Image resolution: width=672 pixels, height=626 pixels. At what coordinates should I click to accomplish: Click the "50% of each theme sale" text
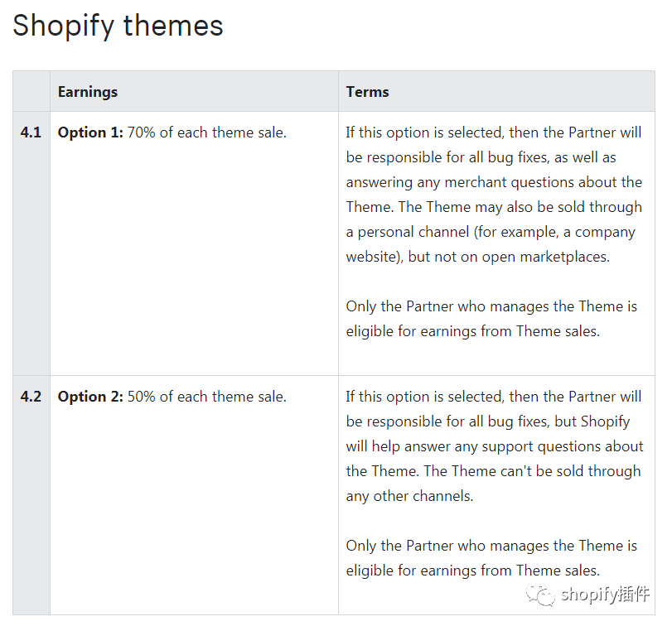pos(206,397)
